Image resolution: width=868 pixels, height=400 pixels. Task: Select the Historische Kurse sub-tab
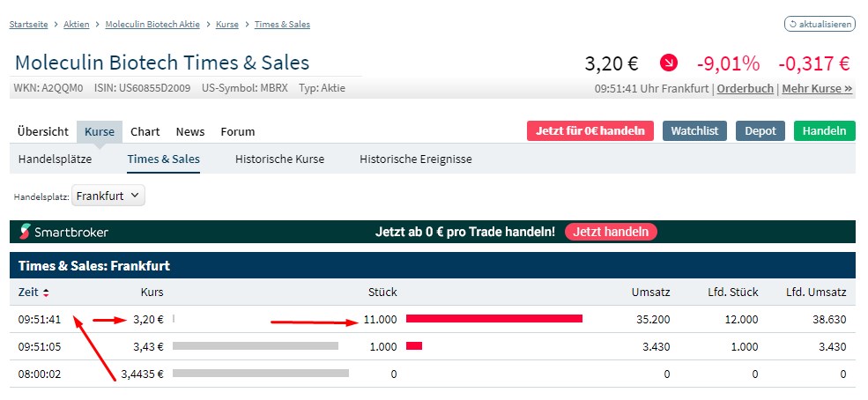pyautogui.click(x=279, y=159)
